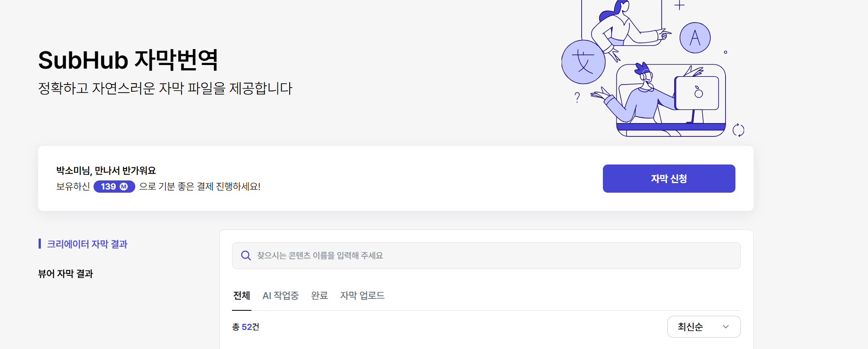Image resolution: width=868 pixels, height=349 pixels.
Task: Click the SubHub 자막번역 heading
Action: coord(128,60)
